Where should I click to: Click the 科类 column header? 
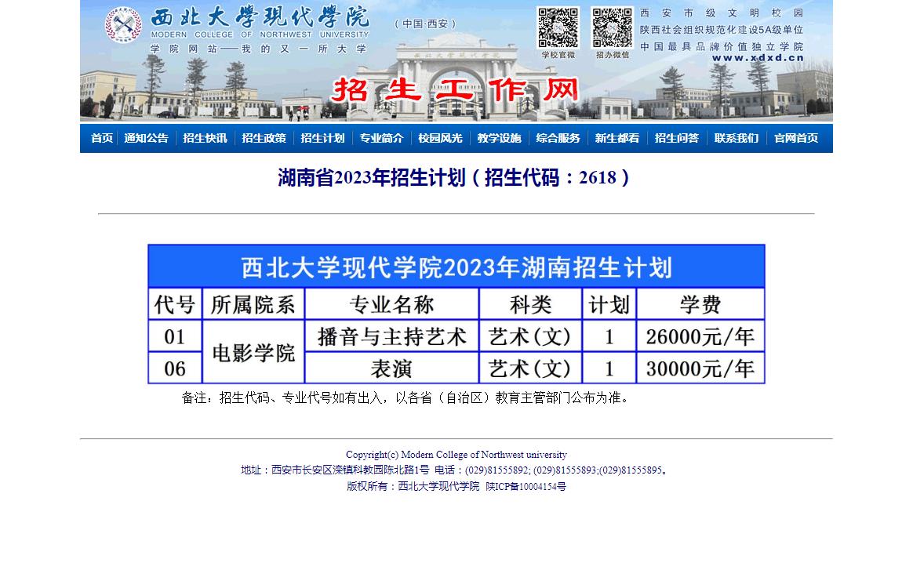[530, 304]
